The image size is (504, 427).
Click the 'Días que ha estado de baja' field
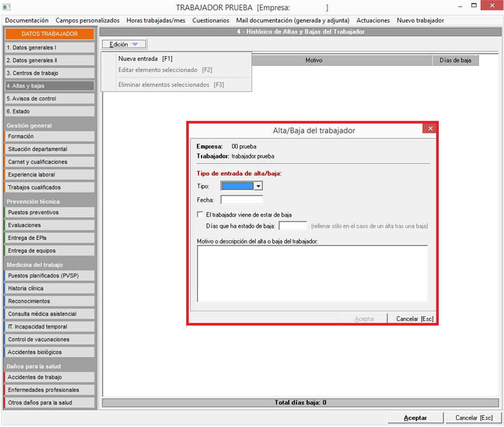293,226
